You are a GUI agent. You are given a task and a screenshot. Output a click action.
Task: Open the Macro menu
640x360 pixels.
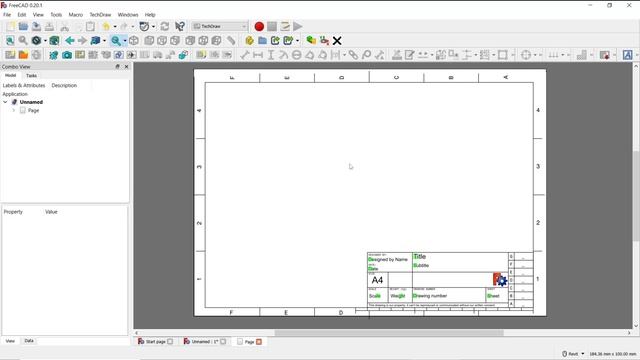tap(76, 15)
